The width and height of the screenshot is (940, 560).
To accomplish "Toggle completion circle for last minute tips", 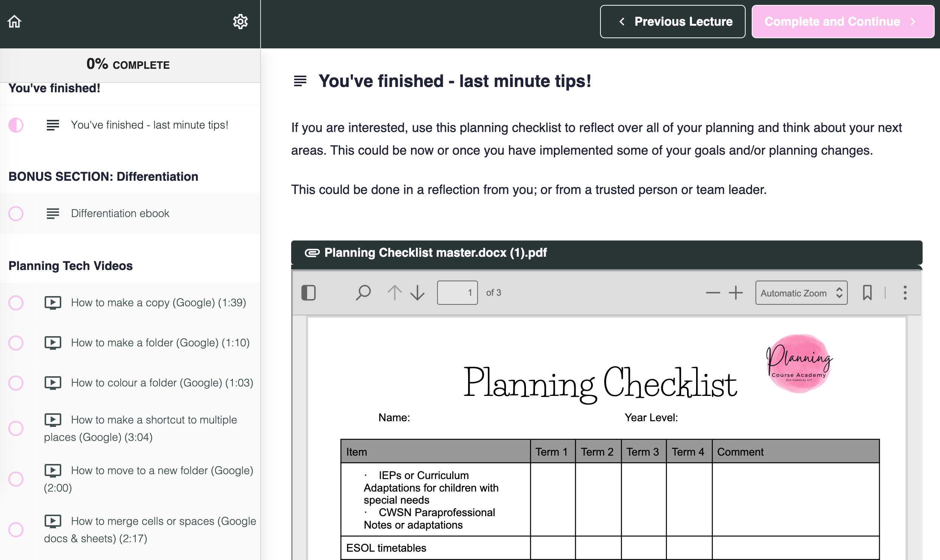I will (16, 125).
